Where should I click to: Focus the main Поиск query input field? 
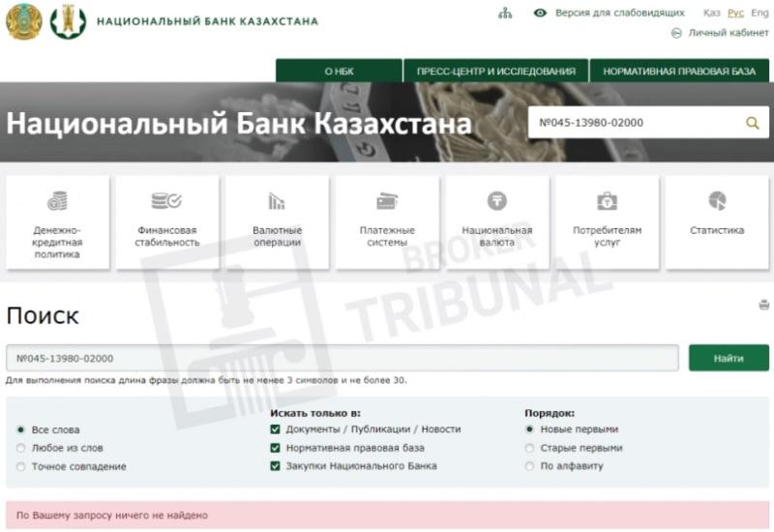342,358
